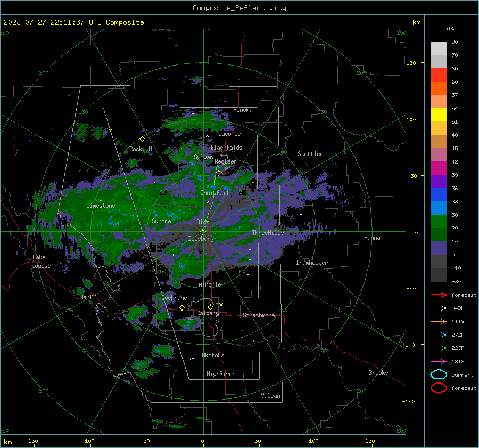Image resolution: width=479 pixels, height=448 pixels.
Task: Click the Blackfalds city label
Action: 226,148
